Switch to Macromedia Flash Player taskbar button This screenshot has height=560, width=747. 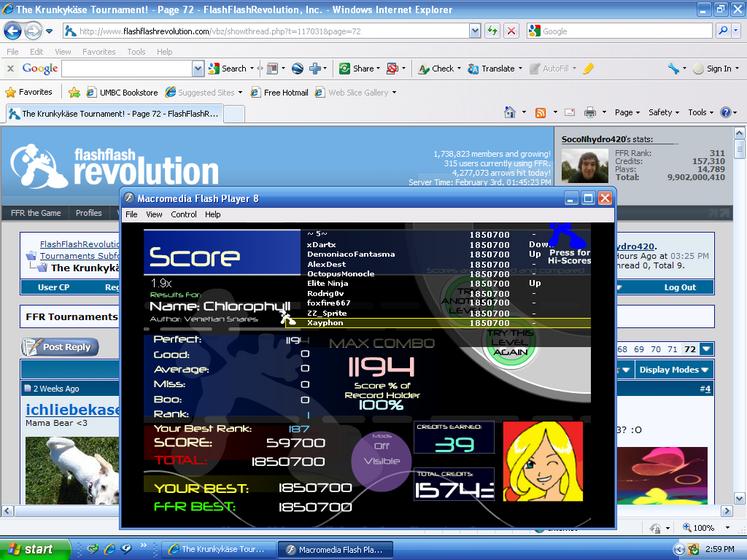point(335,550)
